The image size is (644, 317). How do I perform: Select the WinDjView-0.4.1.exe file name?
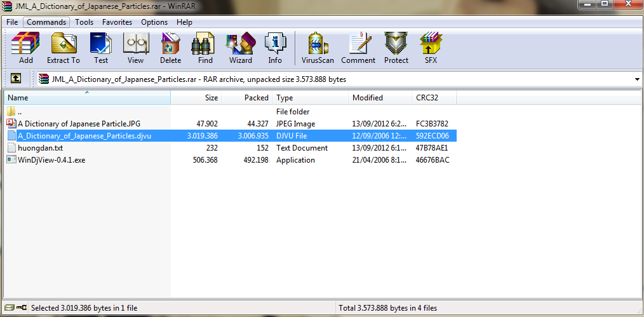point(51,160)
